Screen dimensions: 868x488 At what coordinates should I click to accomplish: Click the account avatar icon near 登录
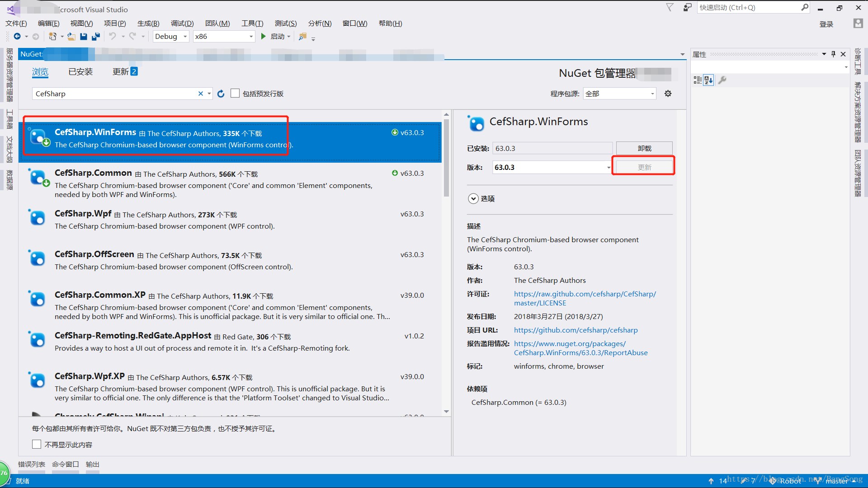tap(858, 23)
